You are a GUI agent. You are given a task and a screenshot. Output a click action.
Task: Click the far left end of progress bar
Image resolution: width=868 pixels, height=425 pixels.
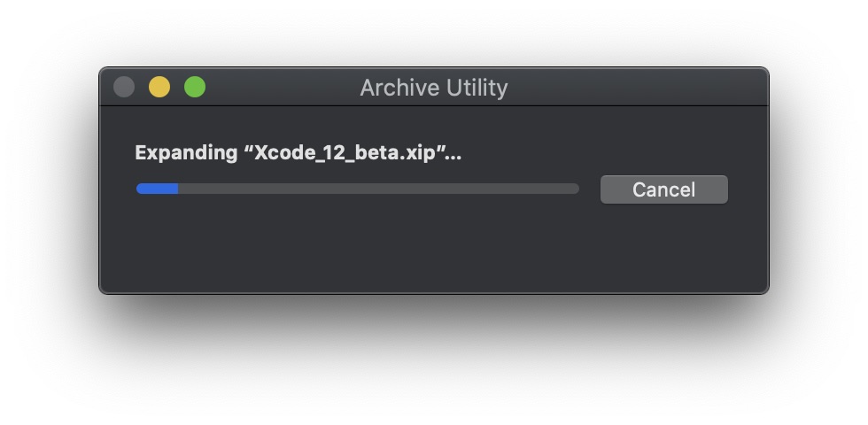tap(140, 189)
